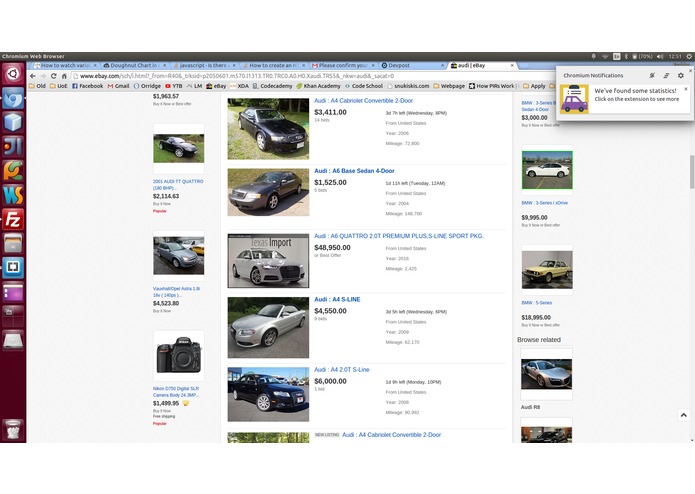Open 'Audi : A6 Base Sedan 4-Door' listing
The height and width of the screenshot is (494, 695).
(354, 171)
